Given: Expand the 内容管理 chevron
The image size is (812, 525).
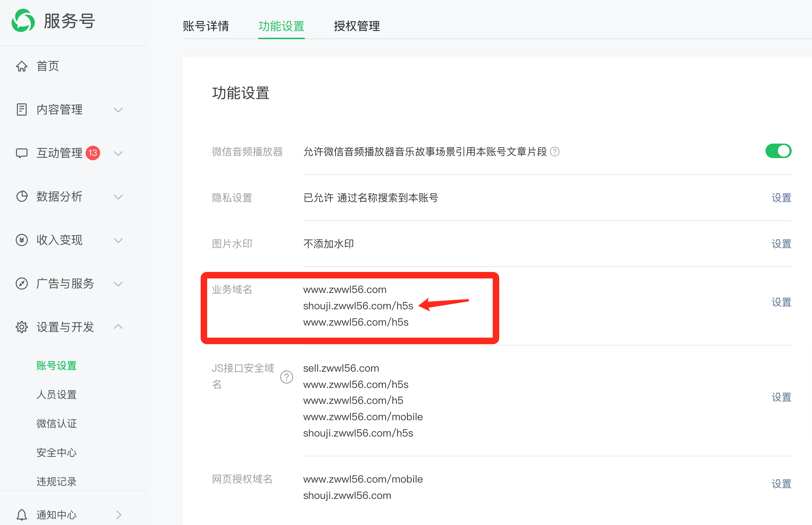Looking at the screenshot, I should (x=118, y=109).
